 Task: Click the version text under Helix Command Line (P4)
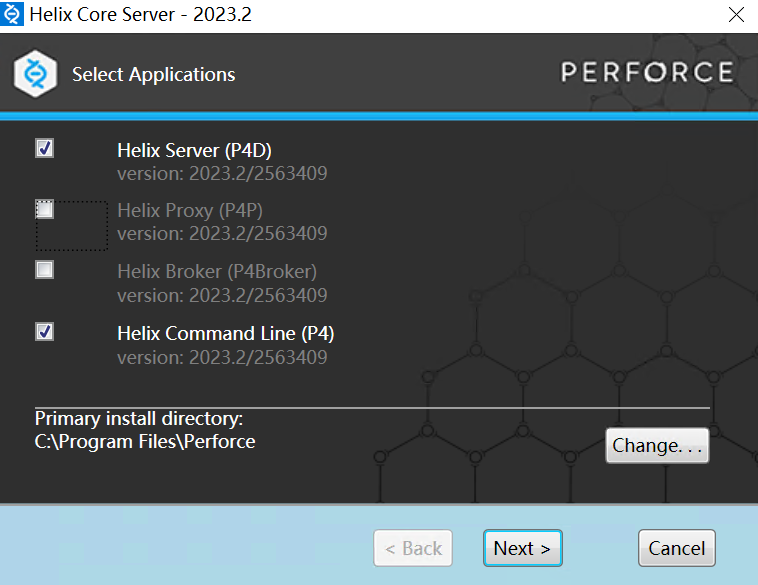[x=222, y=358]
